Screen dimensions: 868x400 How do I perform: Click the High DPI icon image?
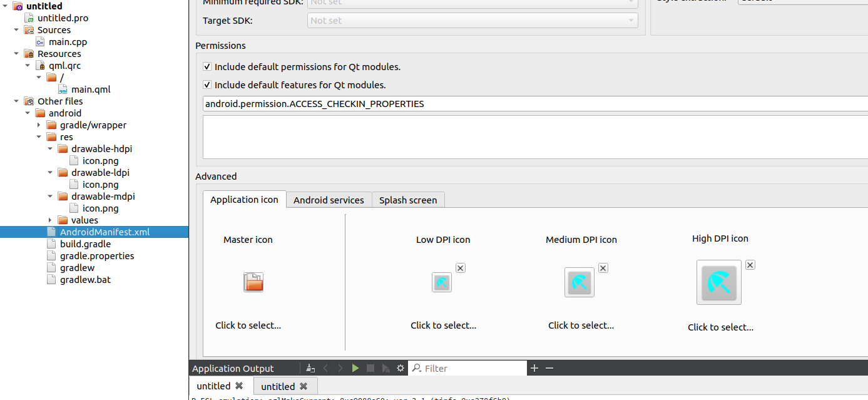click(x=719, y=283)
